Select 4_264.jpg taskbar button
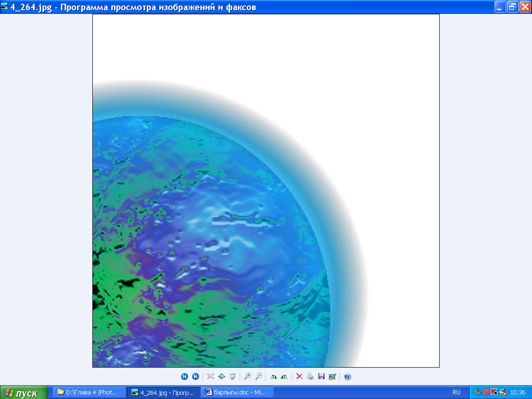The height and width of the screenshot is (399, 532). coord(164,393)
